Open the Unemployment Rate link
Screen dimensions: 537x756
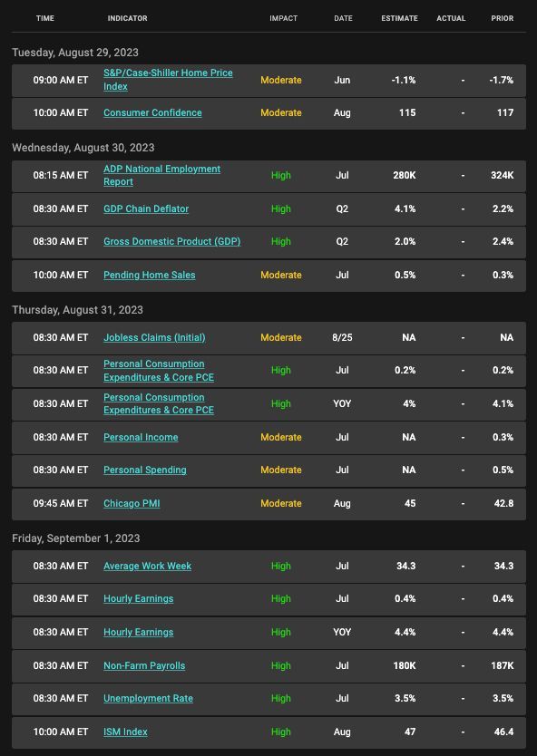point(148,699)
